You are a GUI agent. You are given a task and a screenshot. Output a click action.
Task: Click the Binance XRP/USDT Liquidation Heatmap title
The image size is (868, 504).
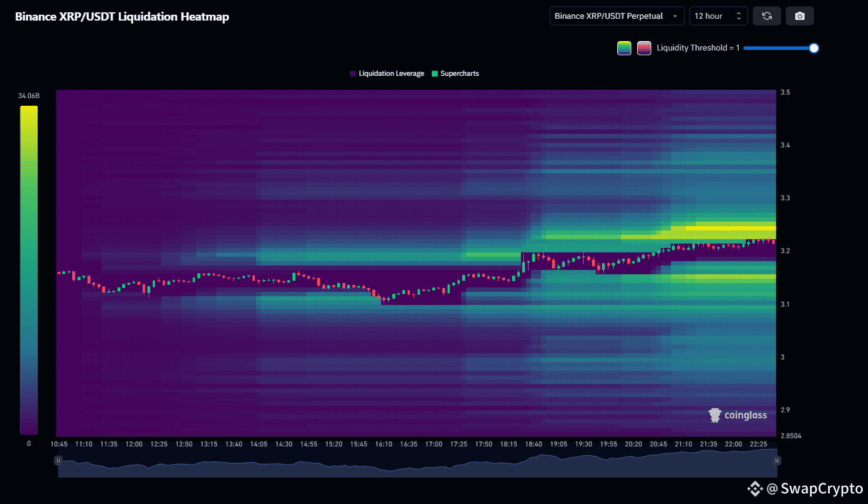tap(122, 16)
